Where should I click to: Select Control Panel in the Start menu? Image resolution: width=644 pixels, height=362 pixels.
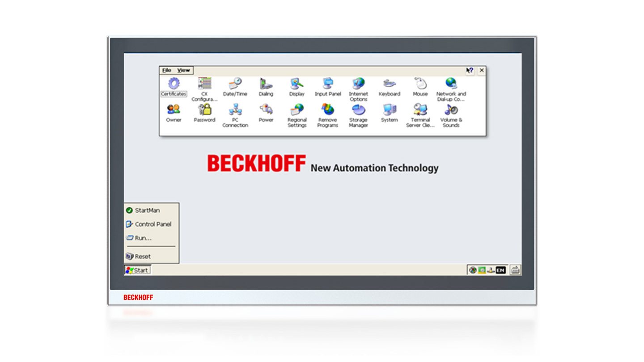coord(152,224)
